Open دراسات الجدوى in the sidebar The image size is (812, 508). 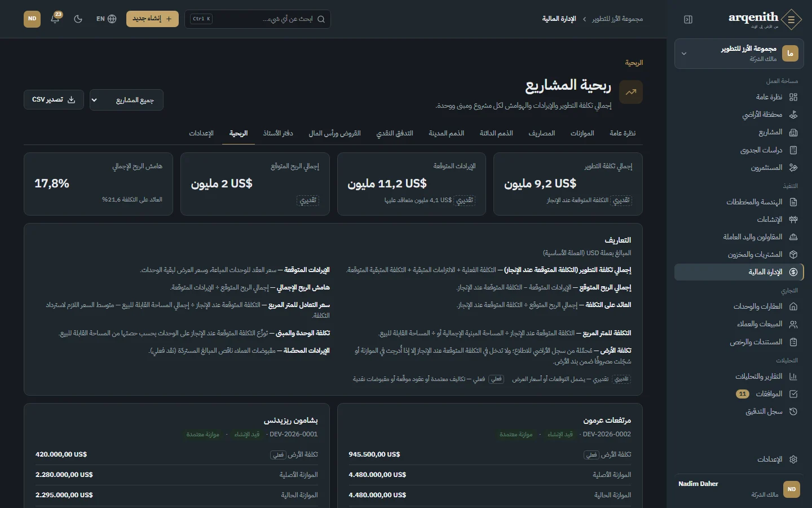click(x=739, y=150)
